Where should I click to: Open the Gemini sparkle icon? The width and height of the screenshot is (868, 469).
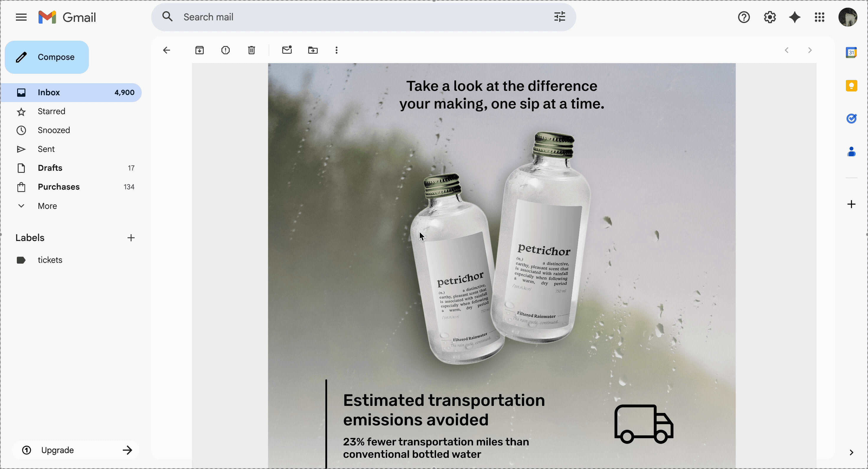[794, 17]
